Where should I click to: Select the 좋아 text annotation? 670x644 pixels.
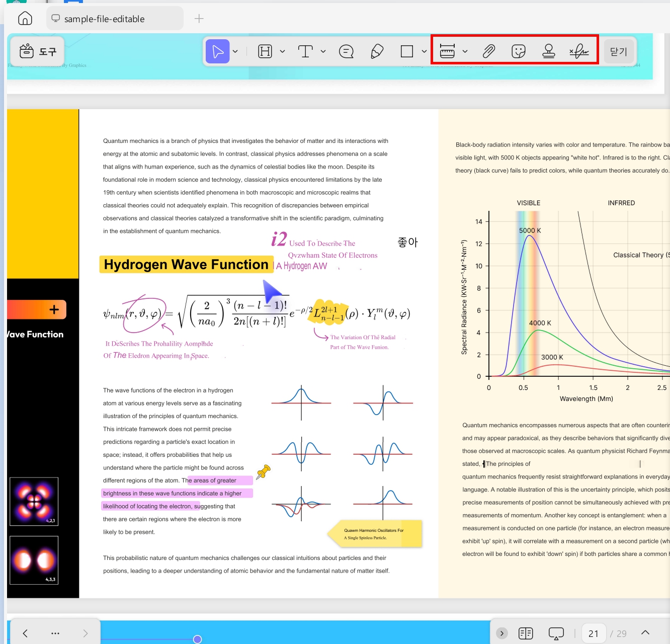[407, 243]
